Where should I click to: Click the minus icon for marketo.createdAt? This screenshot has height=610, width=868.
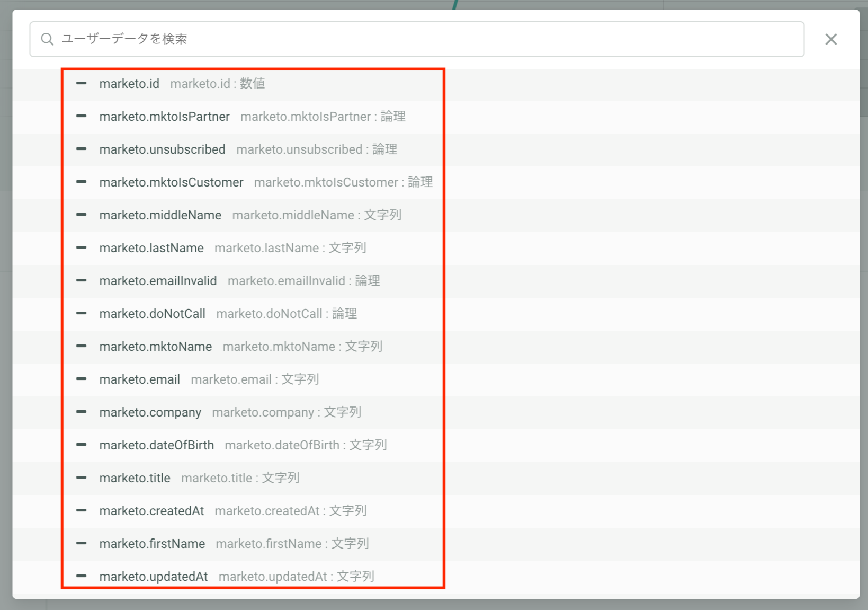[81, 510]
